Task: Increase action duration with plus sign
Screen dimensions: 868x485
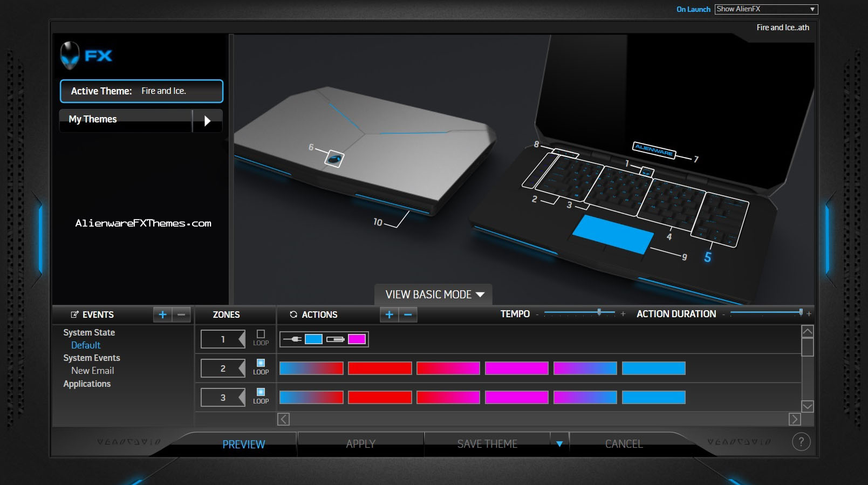Action: pos(809,314)
